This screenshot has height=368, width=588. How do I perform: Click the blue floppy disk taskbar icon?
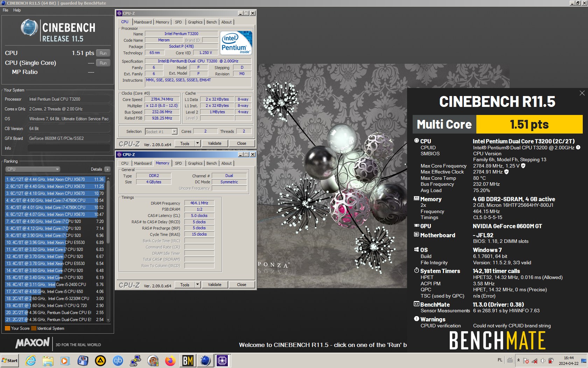[83, 360]
